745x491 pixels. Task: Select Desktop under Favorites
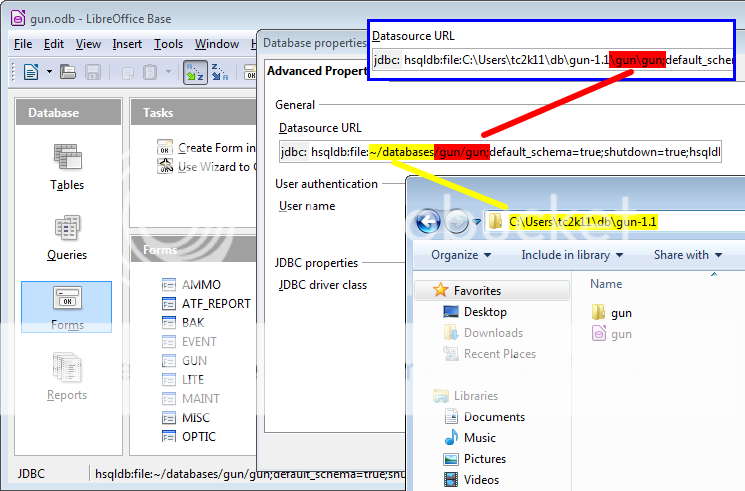485,312
